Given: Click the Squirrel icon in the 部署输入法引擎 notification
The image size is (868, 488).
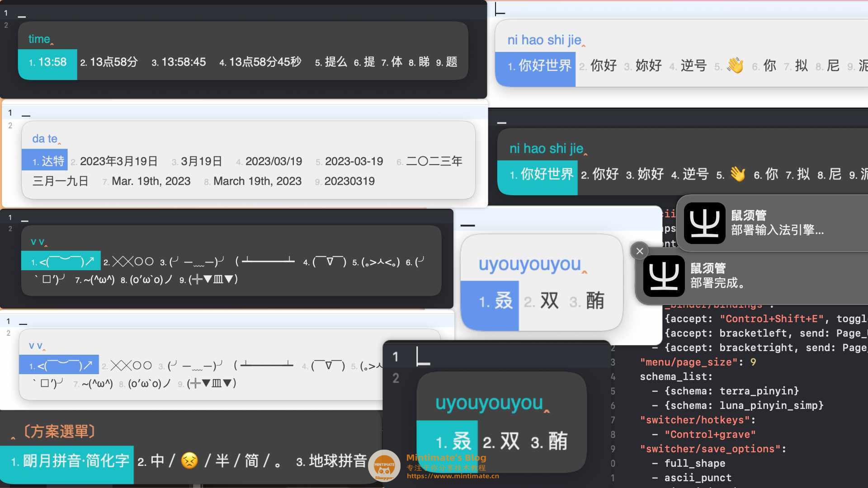Looking at the screenshot, I should 704,223.
